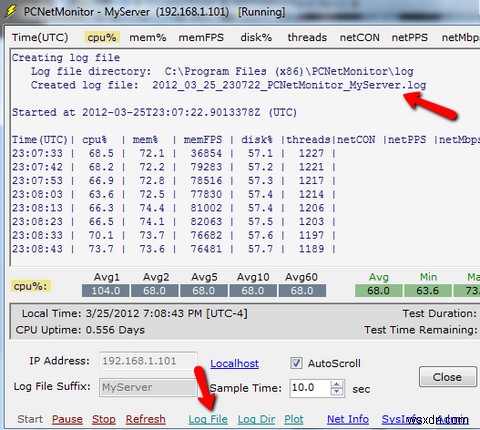Screen dimensions: 480x430
Task: Click the 23:07:33 log row
Action: point(173,153)
